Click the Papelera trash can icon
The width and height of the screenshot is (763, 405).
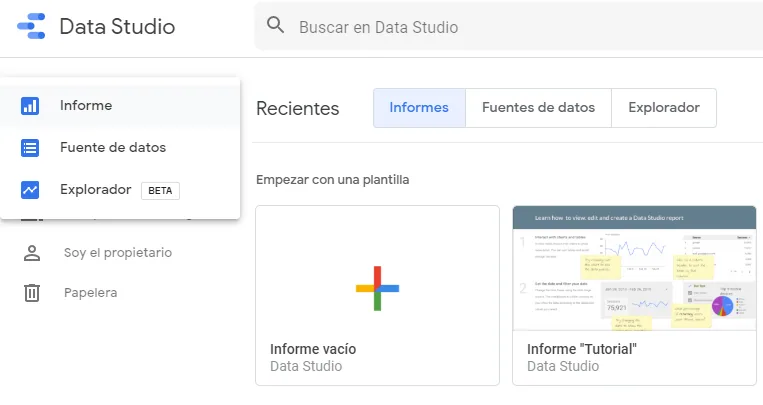32,293
